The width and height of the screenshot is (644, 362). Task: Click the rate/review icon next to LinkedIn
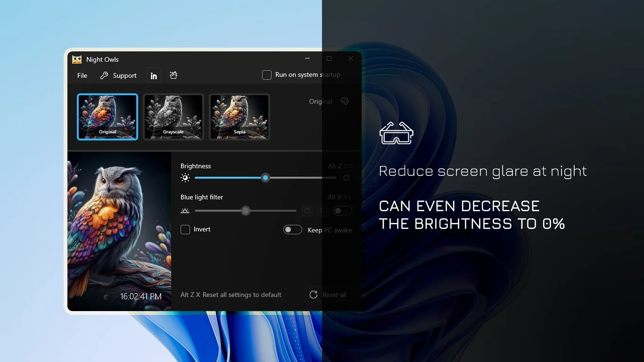pyautogui.click(x=173, y=75)
